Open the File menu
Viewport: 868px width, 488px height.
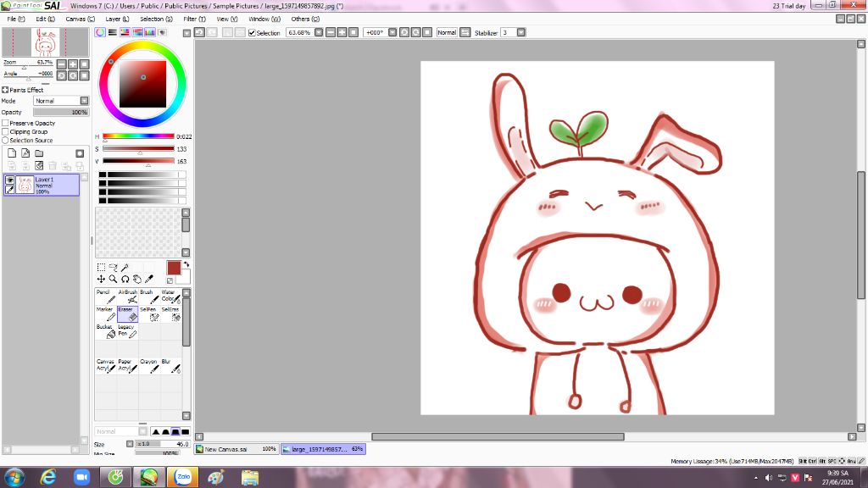pyautogui.click(x=15, y=19)
